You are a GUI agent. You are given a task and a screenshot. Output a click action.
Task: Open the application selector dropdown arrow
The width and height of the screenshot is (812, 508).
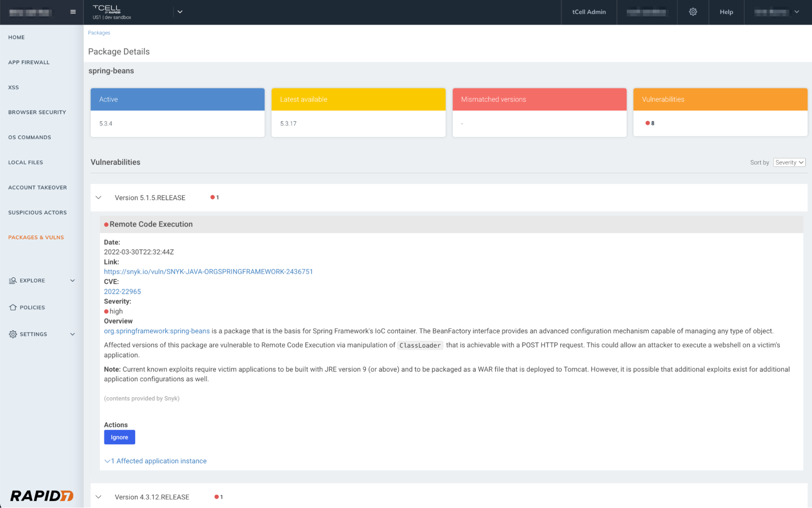click(180, 12)
